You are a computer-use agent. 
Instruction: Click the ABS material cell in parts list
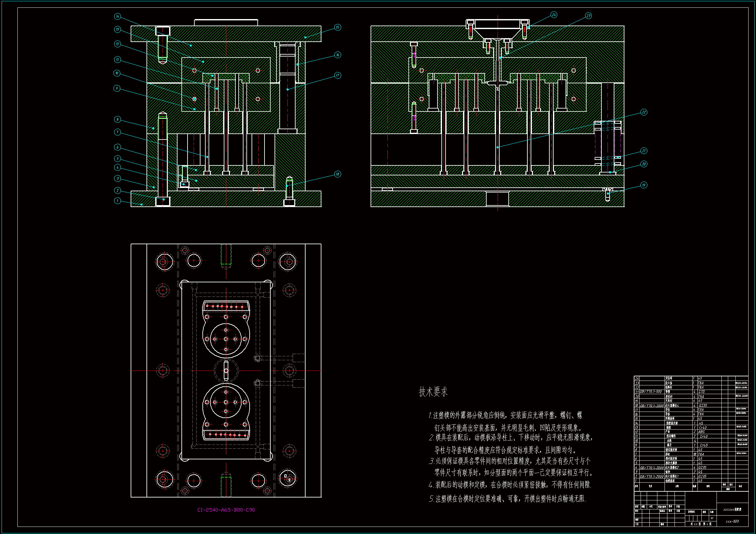click(702, 432)
